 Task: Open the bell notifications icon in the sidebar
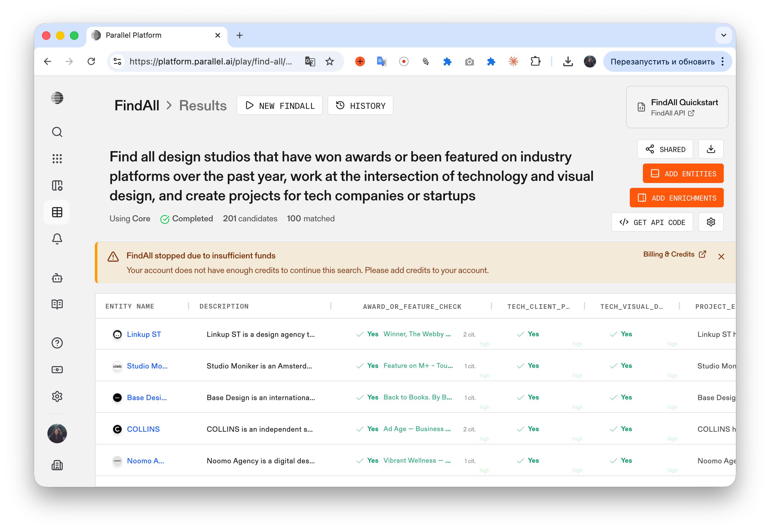click(57, 239)
